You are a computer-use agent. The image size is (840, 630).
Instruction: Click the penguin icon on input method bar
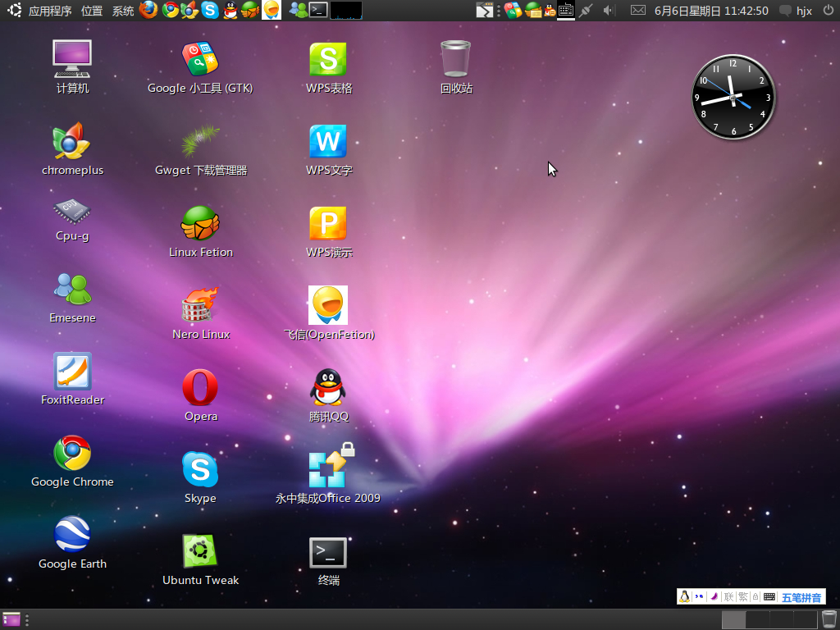point(684,597)
